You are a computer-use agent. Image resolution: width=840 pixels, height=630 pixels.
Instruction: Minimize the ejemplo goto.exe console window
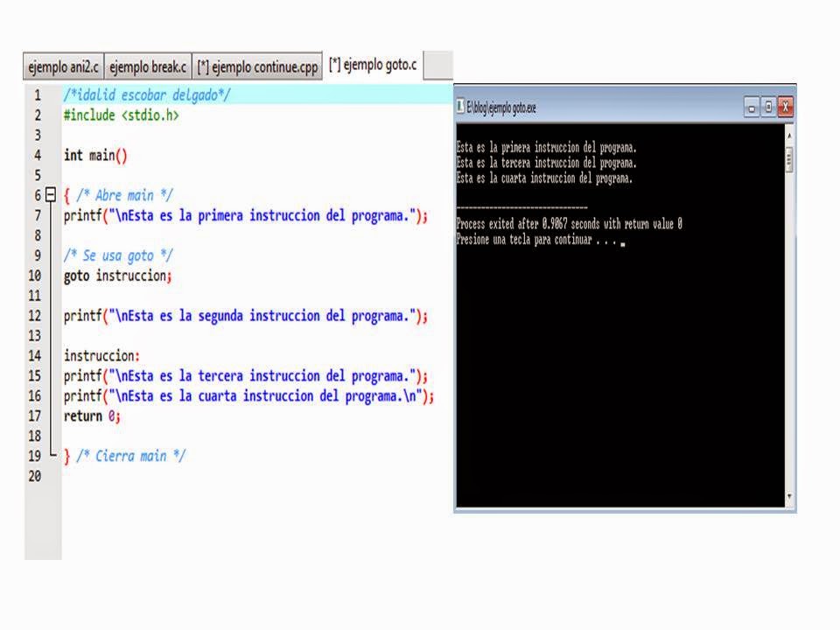click(751, 108)
